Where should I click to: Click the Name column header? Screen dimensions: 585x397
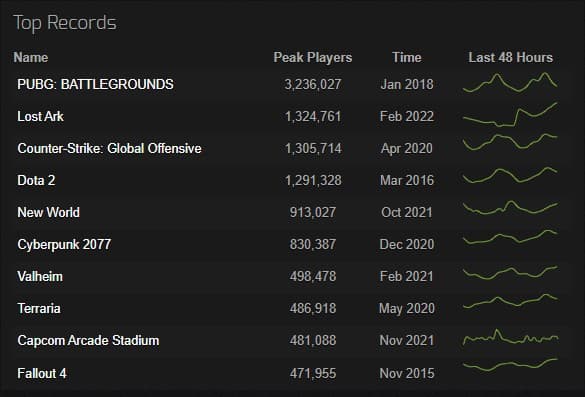click(x=31, y=57)
